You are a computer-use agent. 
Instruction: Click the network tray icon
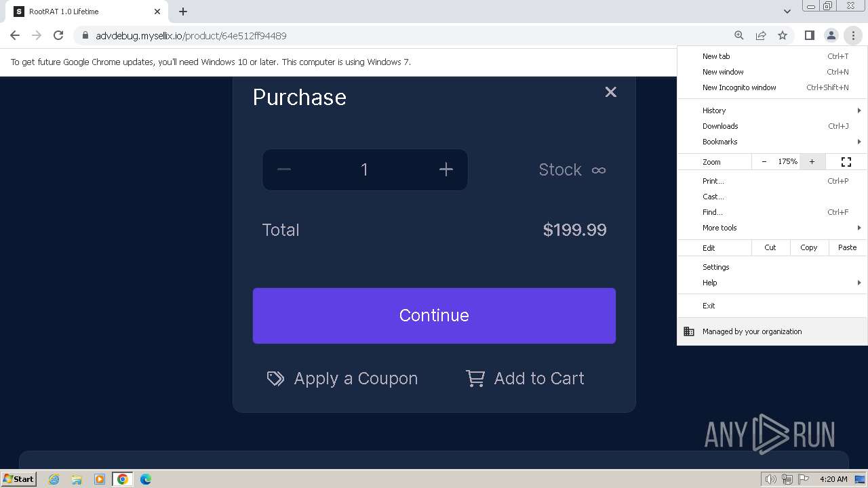(x=787, y=479)
